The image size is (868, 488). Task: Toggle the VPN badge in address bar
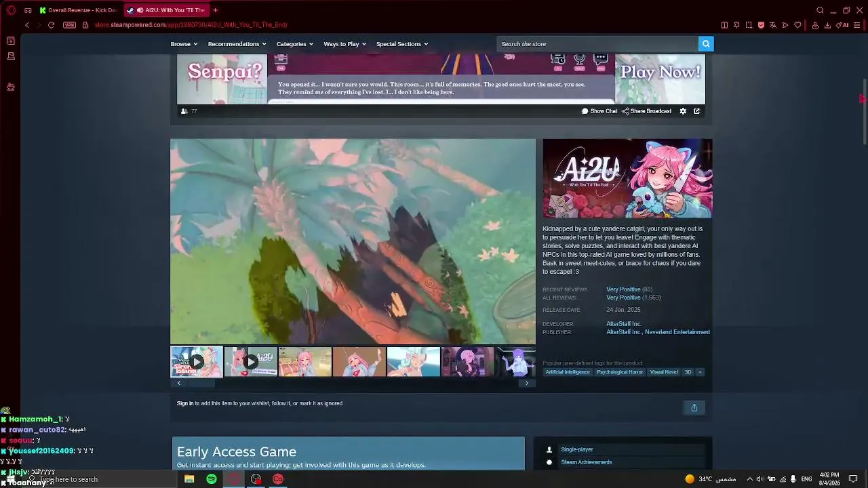pos(69,25)
